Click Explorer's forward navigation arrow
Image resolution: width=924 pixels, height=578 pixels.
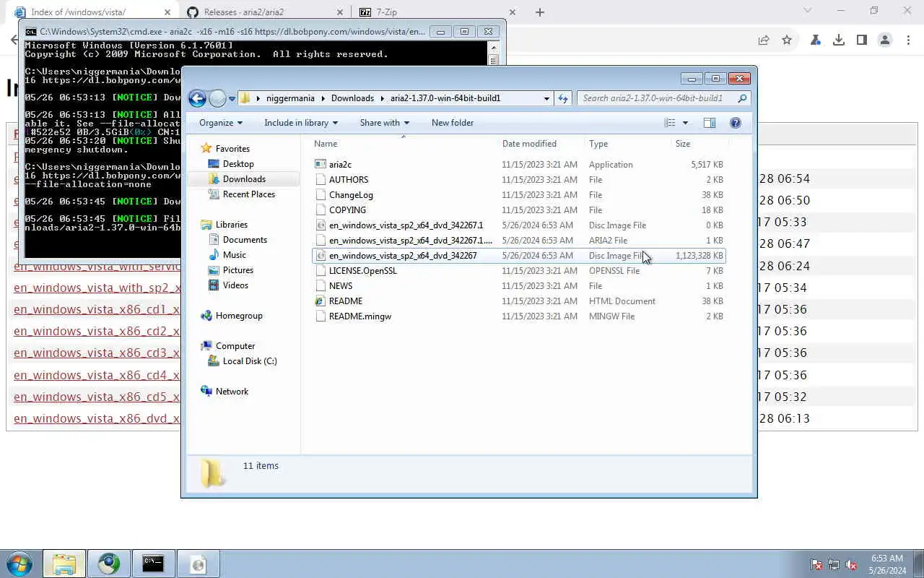(217, 98)
